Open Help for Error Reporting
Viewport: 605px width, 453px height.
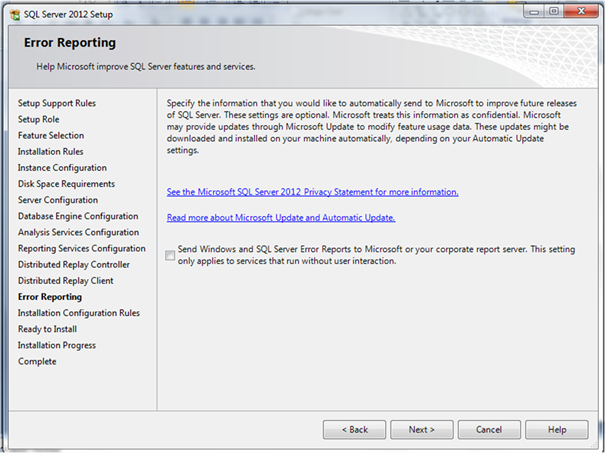(557, 429)
